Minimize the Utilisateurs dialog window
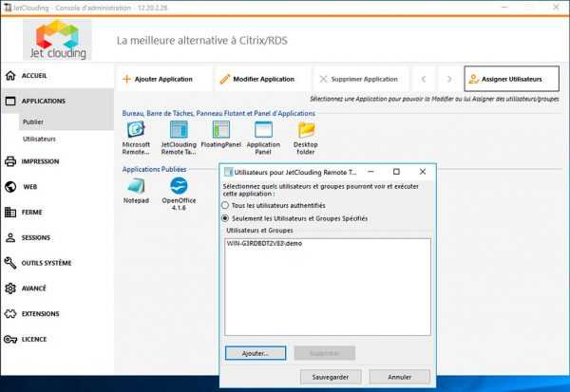Screen dimensions: 570x392 (x=370, y=172)
